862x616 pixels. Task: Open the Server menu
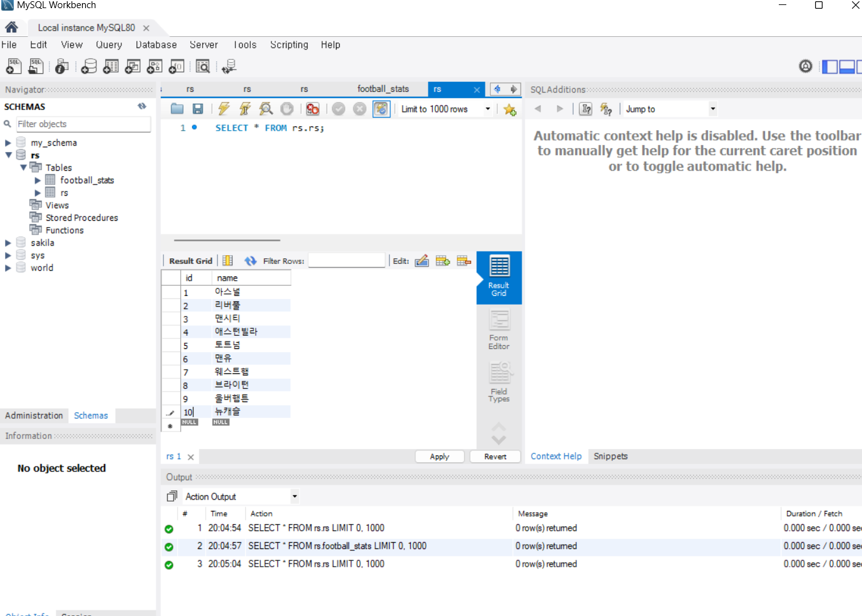204,45
